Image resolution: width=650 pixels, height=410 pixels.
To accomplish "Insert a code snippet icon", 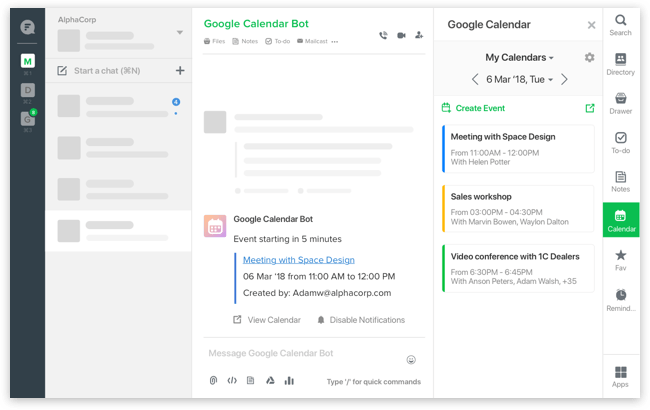I will click(x=232, y=381).
